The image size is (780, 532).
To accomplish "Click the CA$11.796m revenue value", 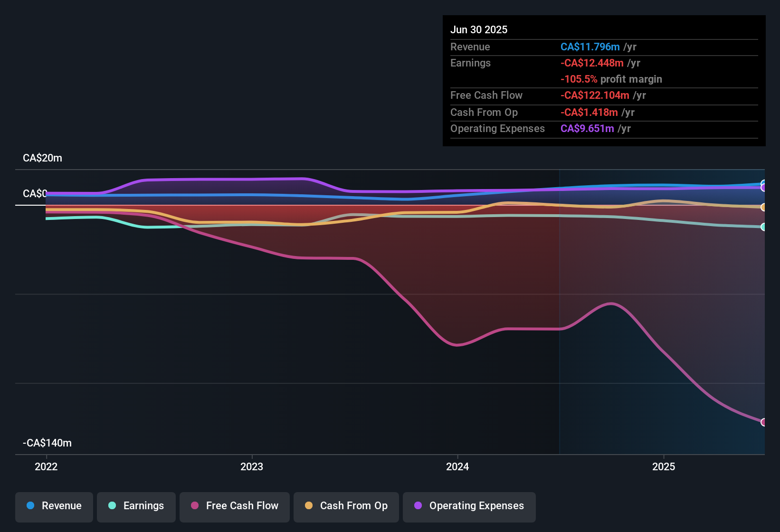I will [x=590, y=47].
